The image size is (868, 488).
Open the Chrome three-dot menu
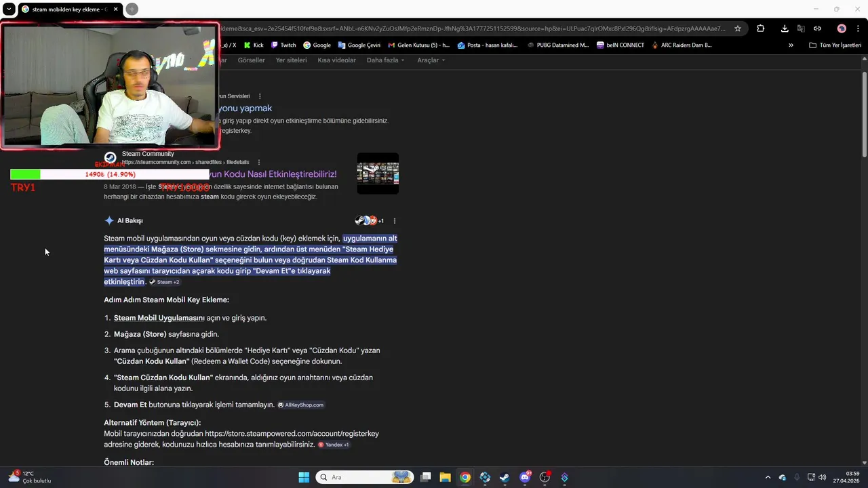coord(859,28)
